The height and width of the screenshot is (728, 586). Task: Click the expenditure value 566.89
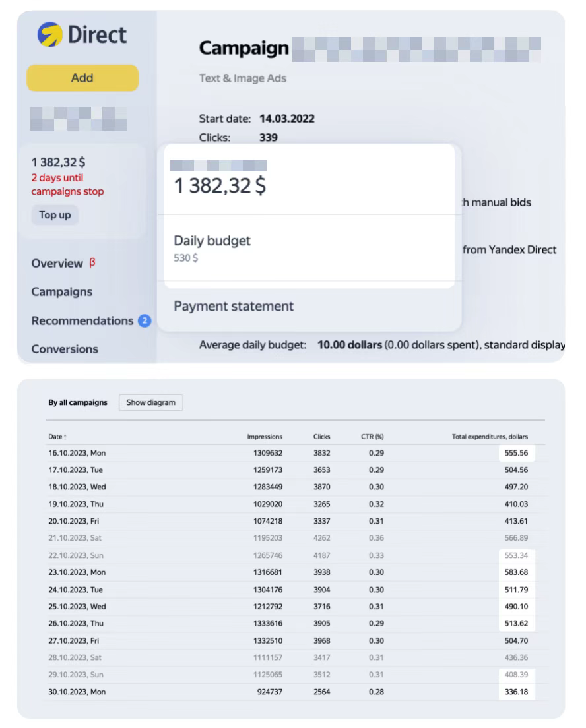point(516,538)
